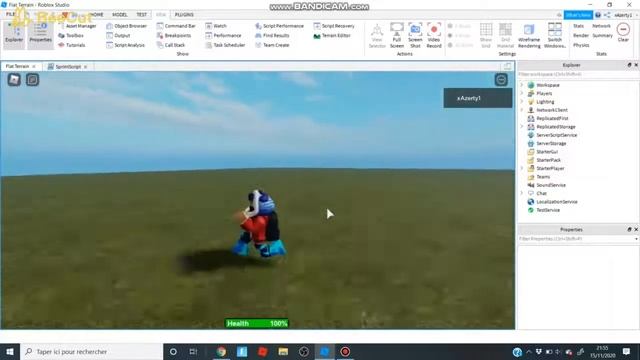Show the Performance panel
Image resolution: width=640 pixels, height=360 pixels.
click(223, 36)
